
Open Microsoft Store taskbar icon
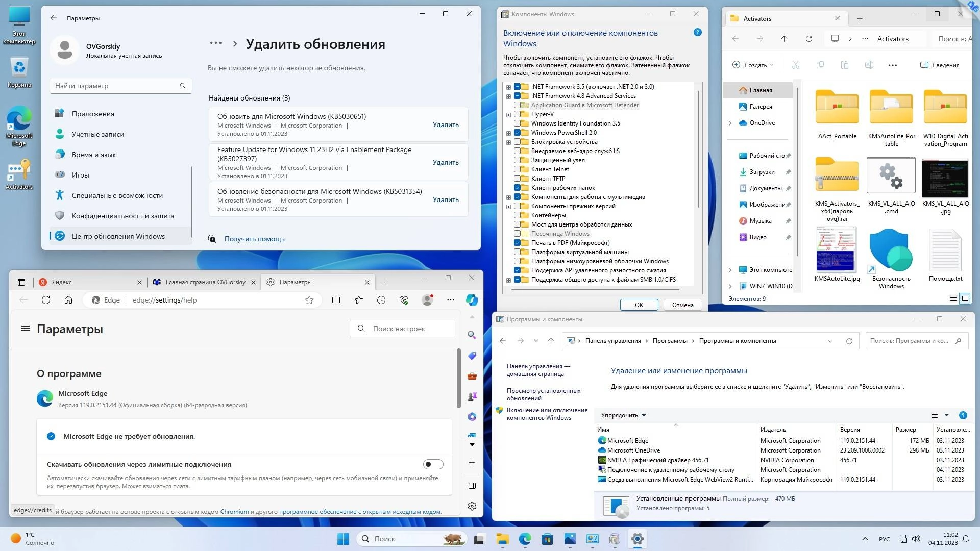pos(547,539)
